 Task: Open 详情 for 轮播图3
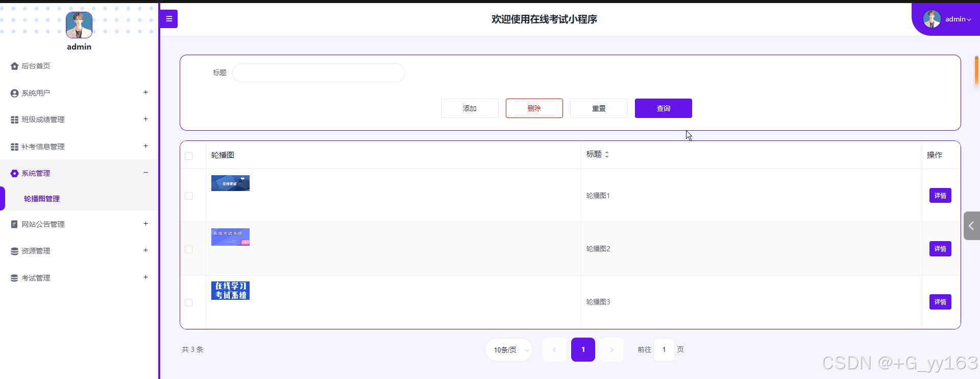940,302
